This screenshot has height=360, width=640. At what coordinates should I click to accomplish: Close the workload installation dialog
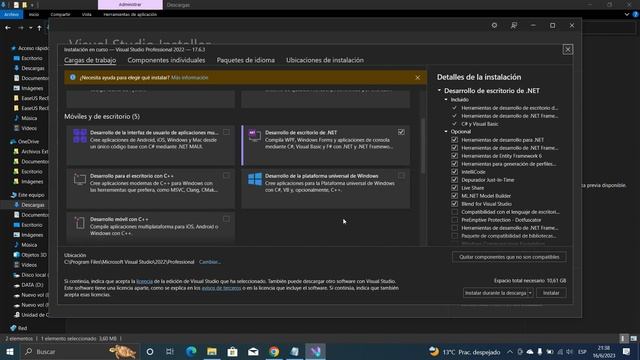point(567,49)
